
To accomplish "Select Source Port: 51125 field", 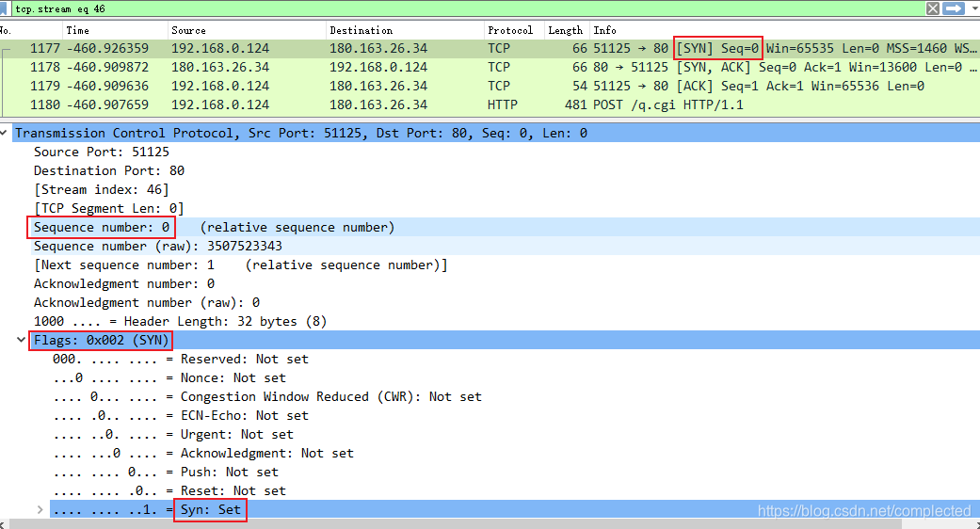I will [102, 152].
